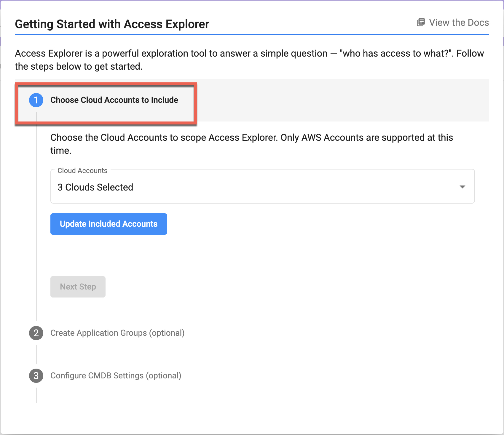Click the blue step 1 number circle
This screenshot has height=435, width=504.
(36, 100)
